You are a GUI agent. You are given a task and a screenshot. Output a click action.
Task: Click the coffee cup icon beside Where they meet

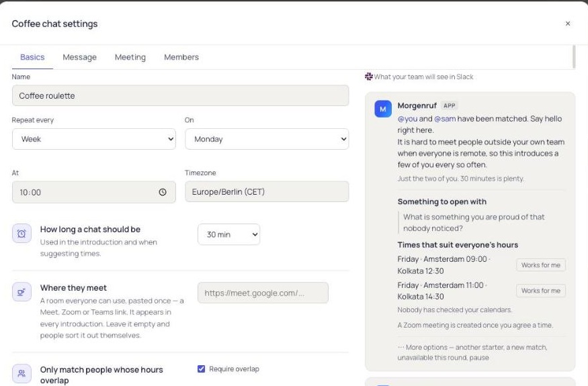pyautogui.click(x=22, y=292)
